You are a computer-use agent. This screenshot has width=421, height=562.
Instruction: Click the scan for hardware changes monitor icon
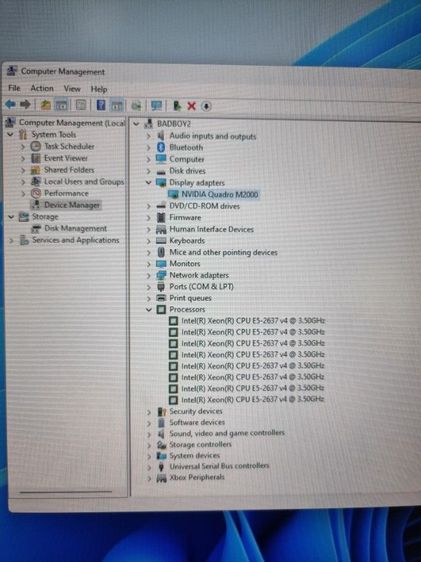157,105
